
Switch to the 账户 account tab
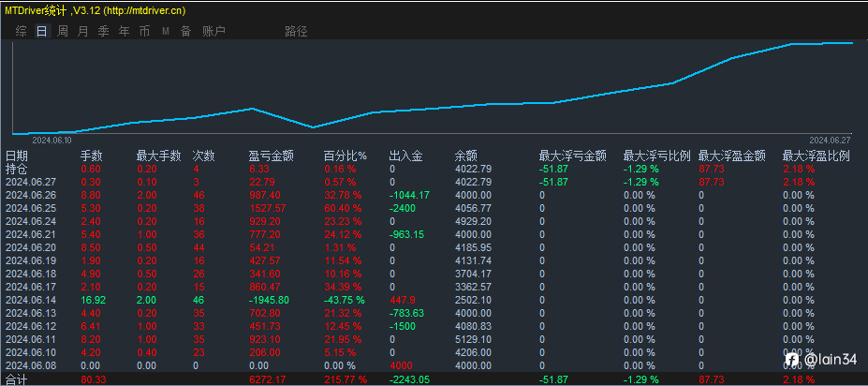213,32
